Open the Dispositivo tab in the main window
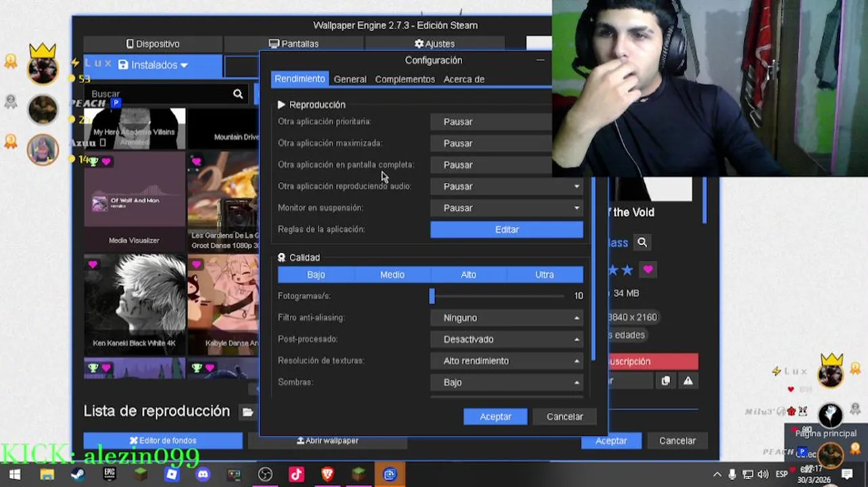The image size is (868, 487). click(x=153, y=44)
